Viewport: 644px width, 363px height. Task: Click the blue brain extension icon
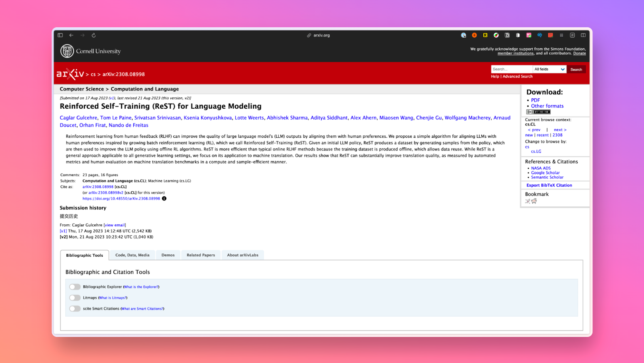tap(540, 35)
